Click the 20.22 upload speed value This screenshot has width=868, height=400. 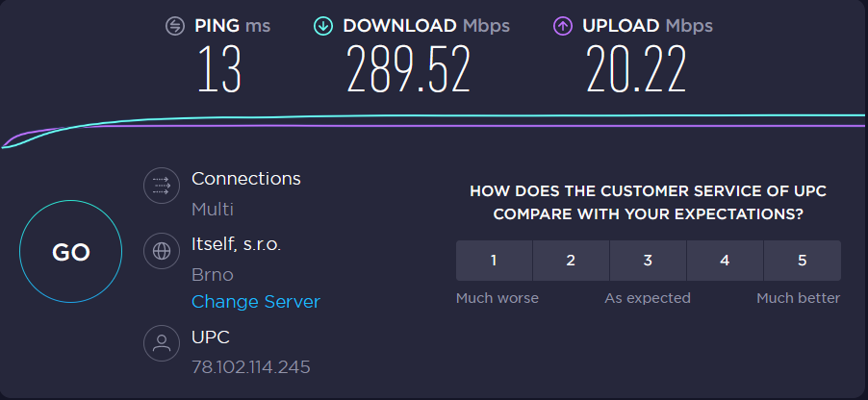[x=636, y=70]
